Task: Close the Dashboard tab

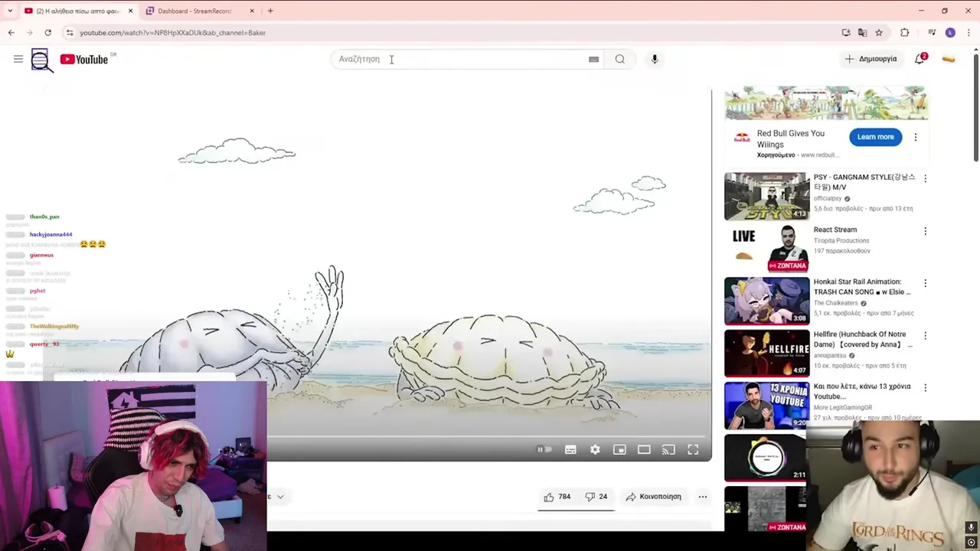Action: click(x=252, y=11)
